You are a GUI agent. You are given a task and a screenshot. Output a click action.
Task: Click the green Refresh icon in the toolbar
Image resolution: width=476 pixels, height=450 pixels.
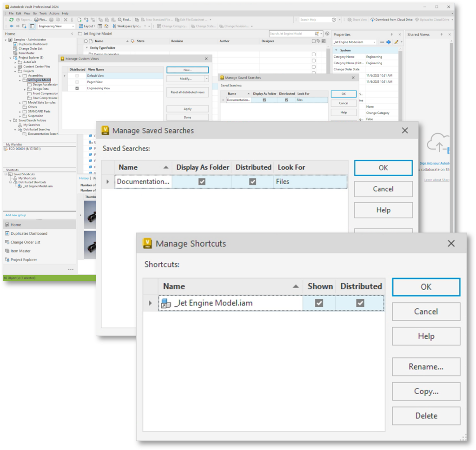12,20
